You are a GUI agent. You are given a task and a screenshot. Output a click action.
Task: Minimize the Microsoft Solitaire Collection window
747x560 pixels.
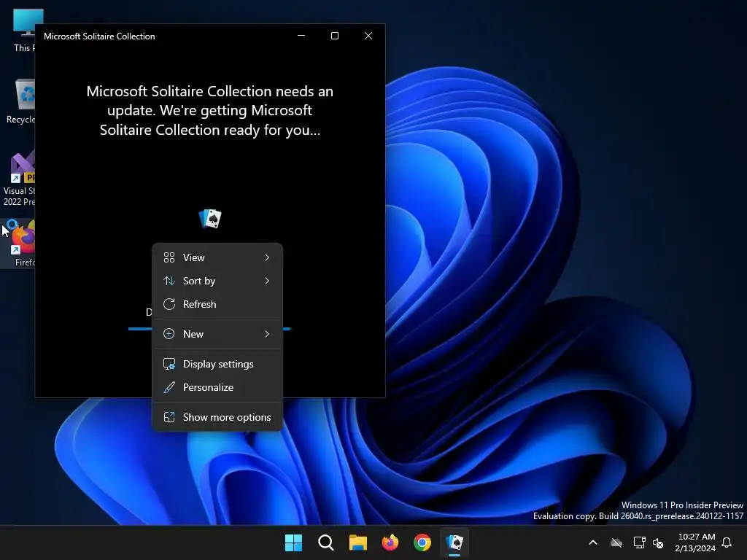tap(301, 36)
